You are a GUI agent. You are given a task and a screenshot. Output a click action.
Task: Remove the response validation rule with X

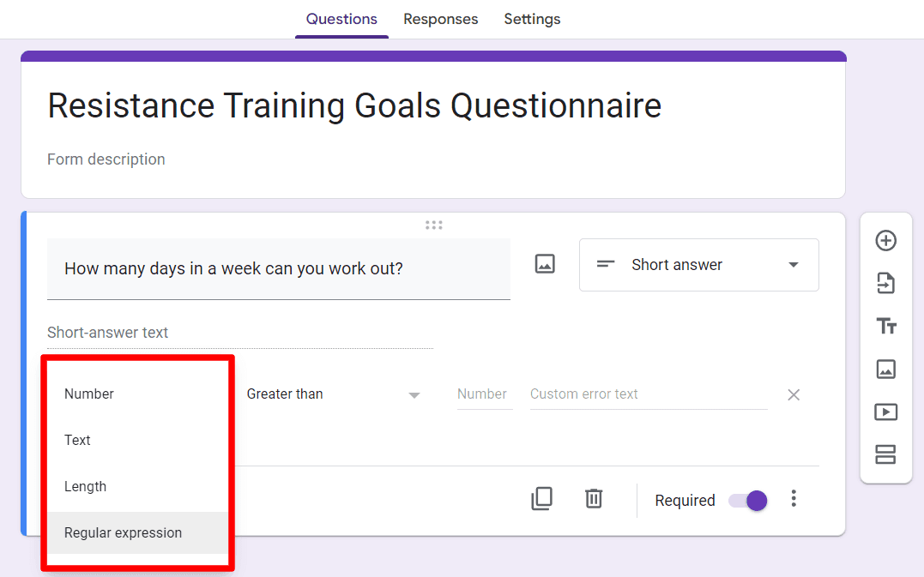coord(794,394)
